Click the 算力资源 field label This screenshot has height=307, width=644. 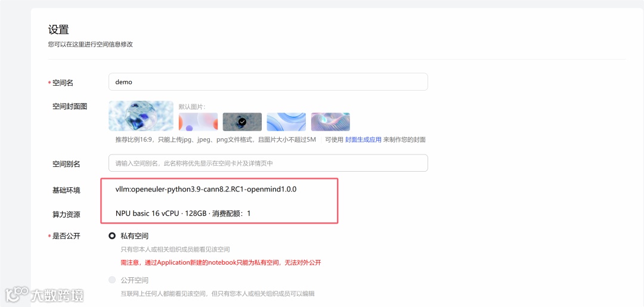[x=66, y=214]
